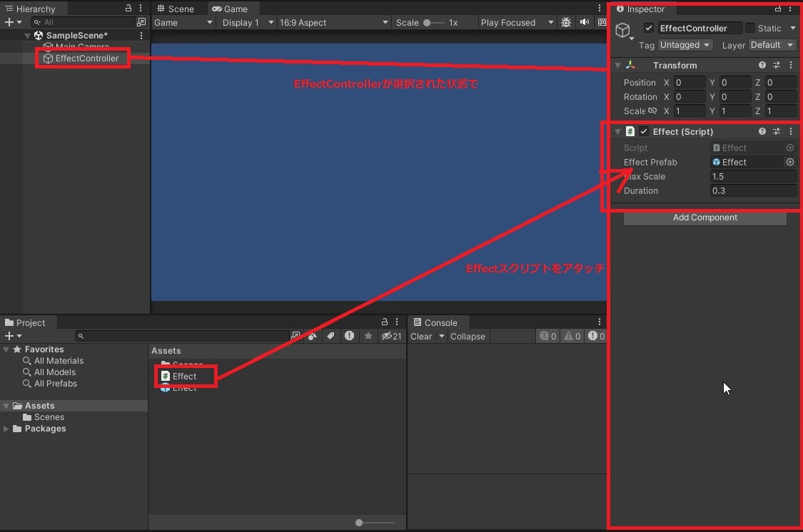Viewport: 803px width, 532px height.
Task: Open SampleScene context menu dots
Action: (141, 35)
